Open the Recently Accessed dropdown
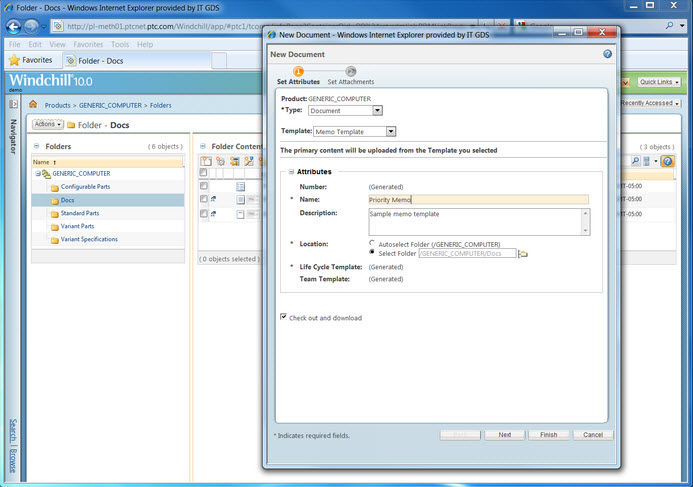Viewport: 693px width, 487px height. [x=649, y=103]
